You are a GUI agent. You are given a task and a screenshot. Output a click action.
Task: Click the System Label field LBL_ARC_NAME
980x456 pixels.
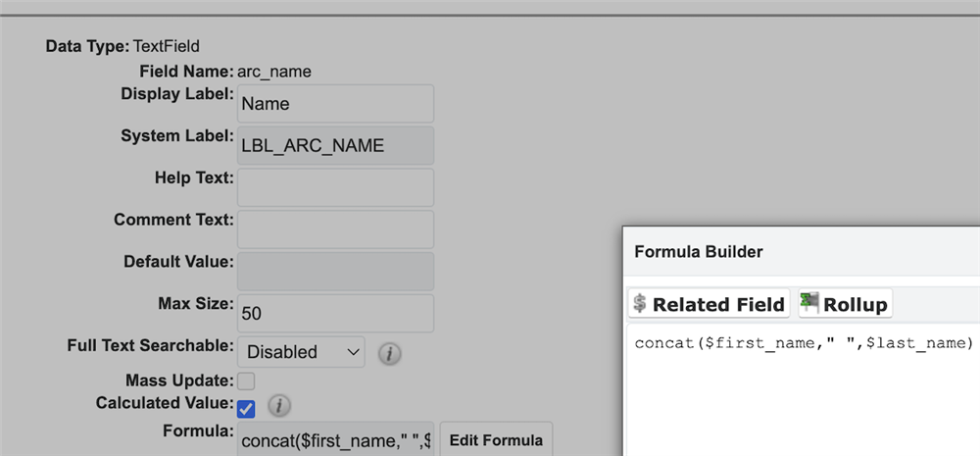335,146
